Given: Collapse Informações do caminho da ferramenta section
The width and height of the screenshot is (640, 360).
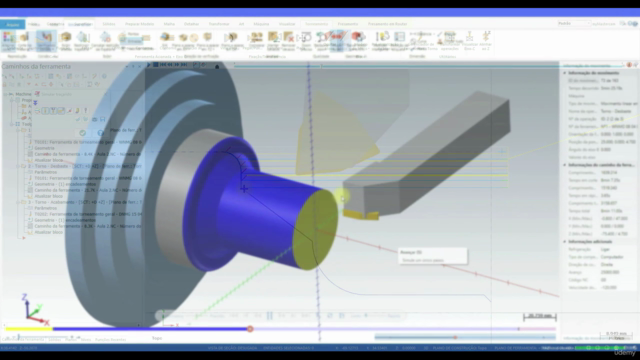Looking at the screenshot, I should tap(565, 165).
